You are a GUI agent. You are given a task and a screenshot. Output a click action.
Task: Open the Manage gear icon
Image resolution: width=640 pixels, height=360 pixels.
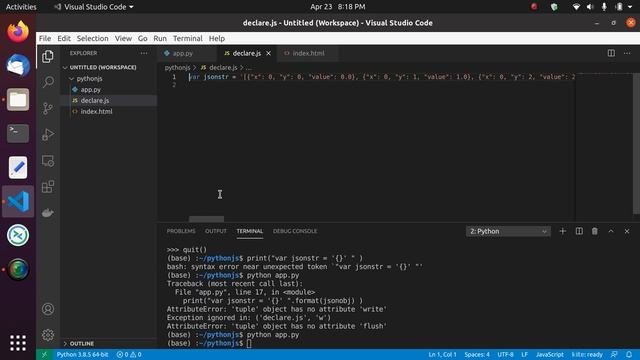coord(48,335)
